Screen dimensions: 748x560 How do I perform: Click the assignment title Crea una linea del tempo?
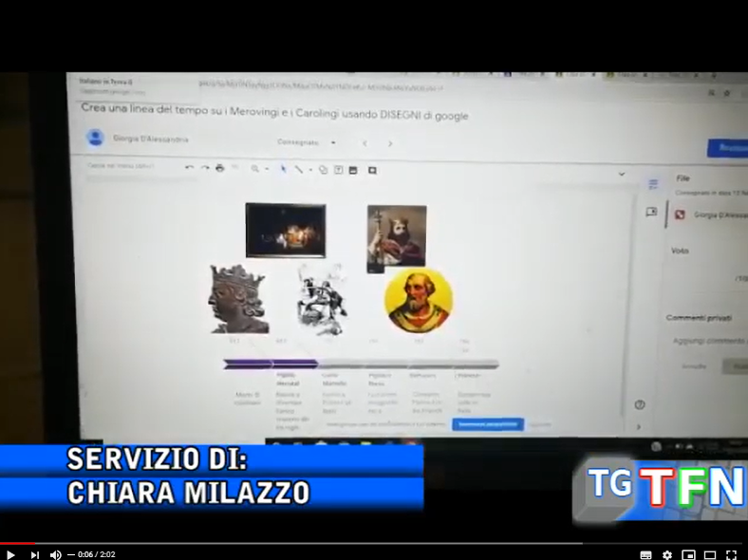tap(274, 112)
